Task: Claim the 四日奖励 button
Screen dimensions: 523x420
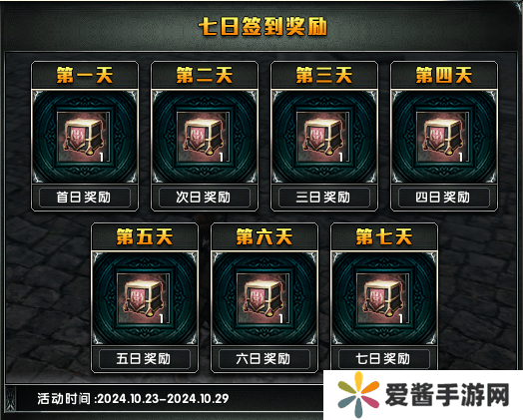Action: pos(444,198)
